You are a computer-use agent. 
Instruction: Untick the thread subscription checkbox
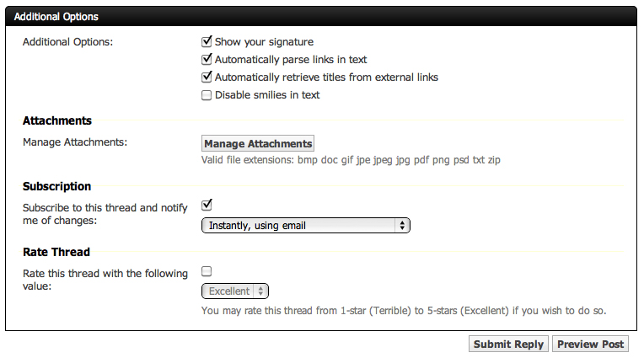(207, 205)
